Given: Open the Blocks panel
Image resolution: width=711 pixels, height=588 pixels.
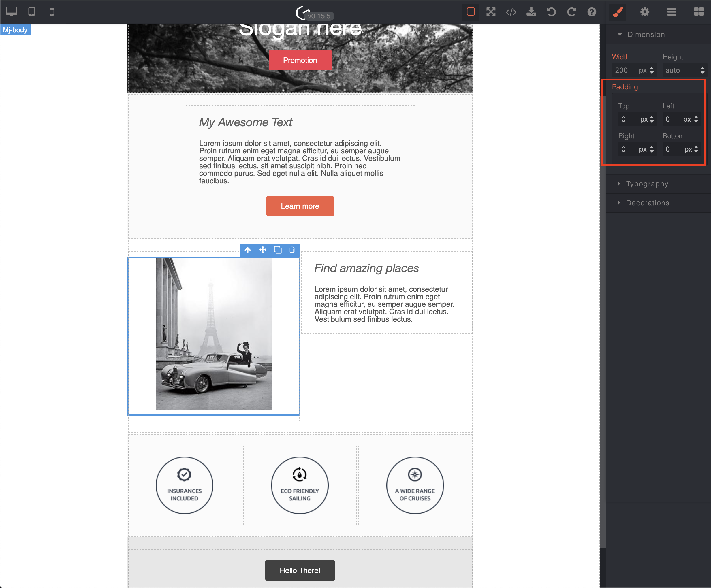Looking at the screenshot, I should 699,12.
